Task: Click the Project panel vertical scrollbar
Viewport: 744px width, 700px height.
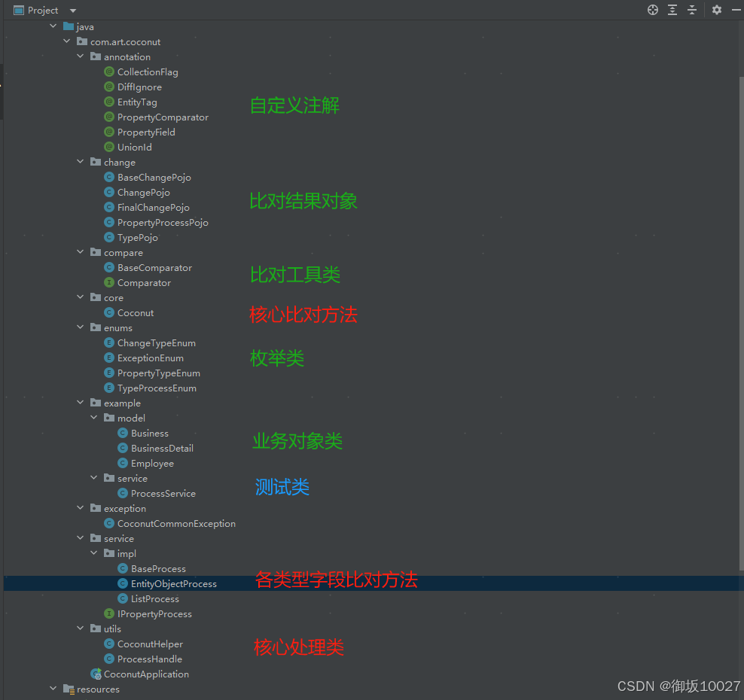Action: pos(741,322)
